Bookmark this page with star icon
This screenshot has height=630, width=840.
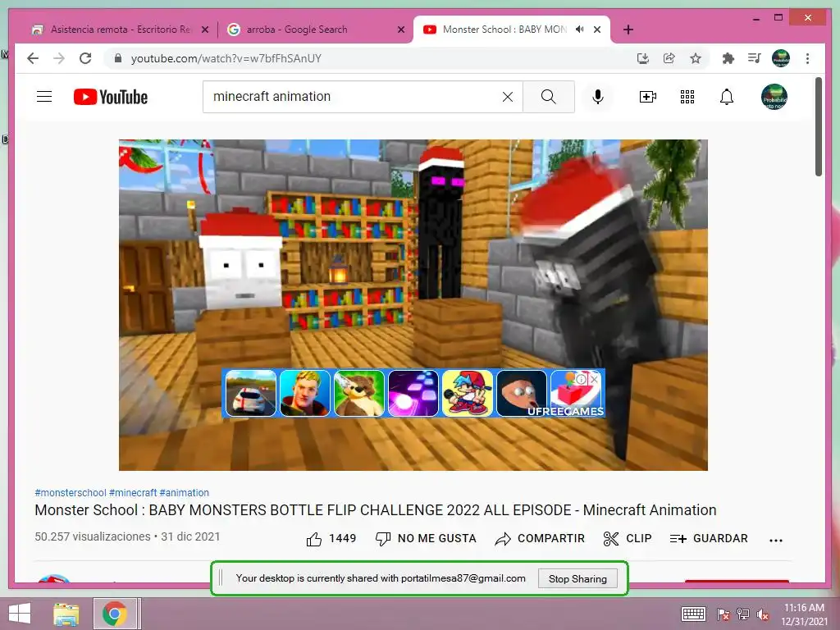(x=696, y=58)
